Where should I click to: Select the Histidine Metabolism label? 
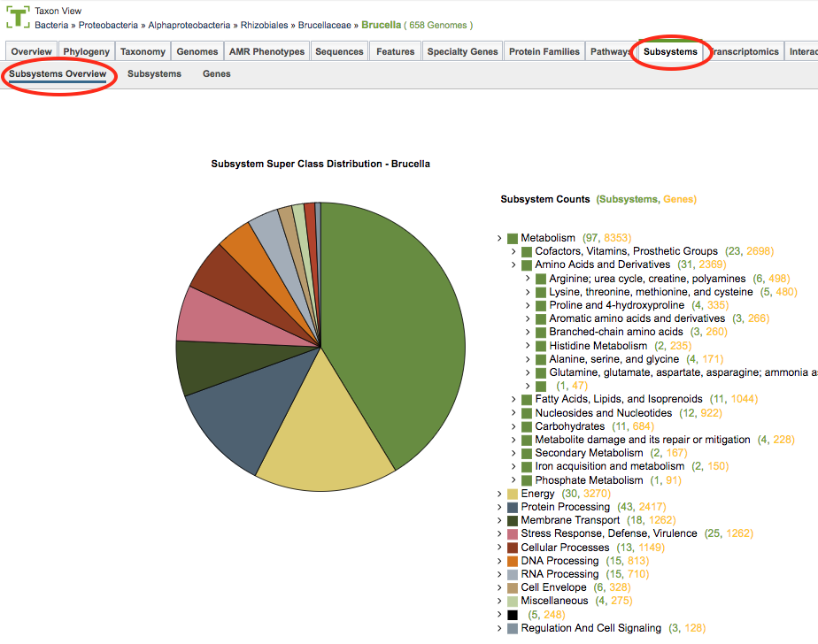coord(598,346)
